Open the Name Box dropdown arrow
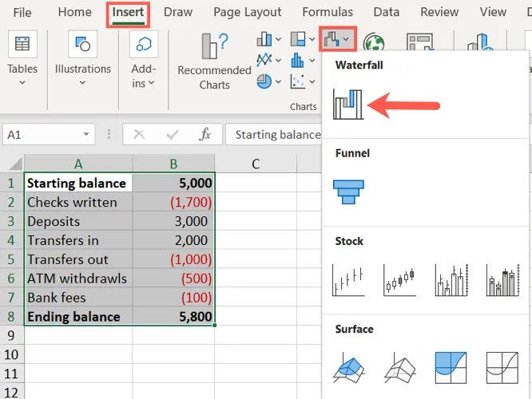532x399 pixels. coord(86,134)
